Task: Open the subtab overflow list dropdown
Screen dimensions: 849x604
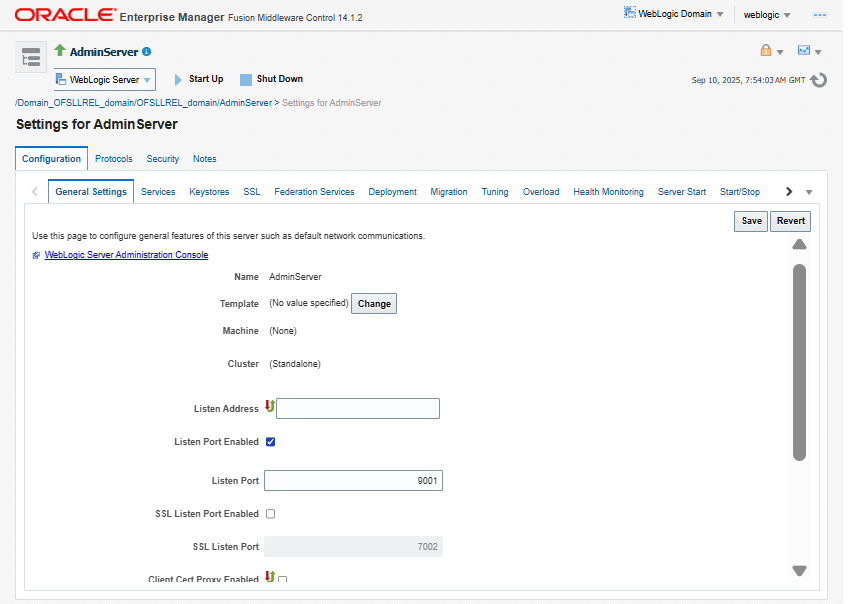Action: (x=809, y=192)
